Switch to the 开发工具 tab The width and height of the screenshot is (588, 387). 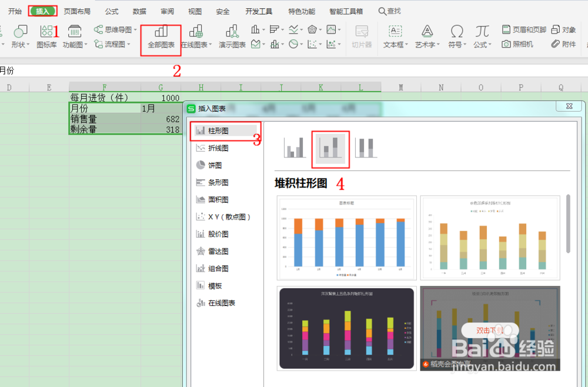click(x=259, y=11)
